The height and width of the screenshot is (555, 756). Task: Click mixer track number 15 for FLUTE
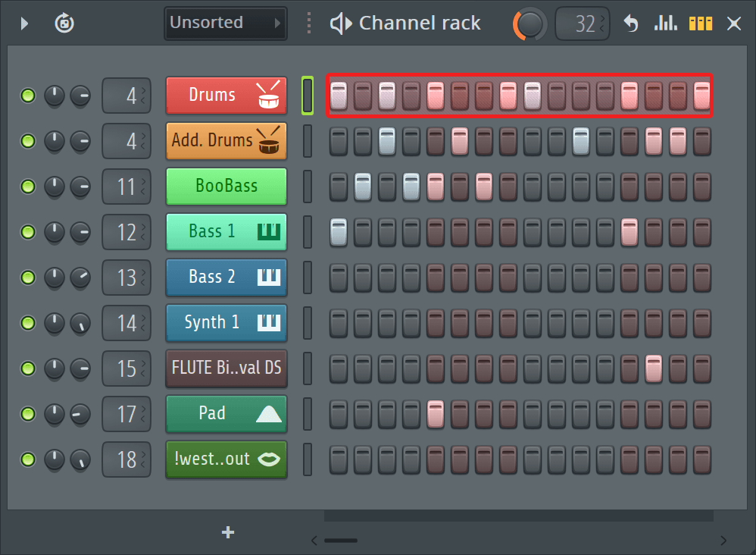click(127, 368)
